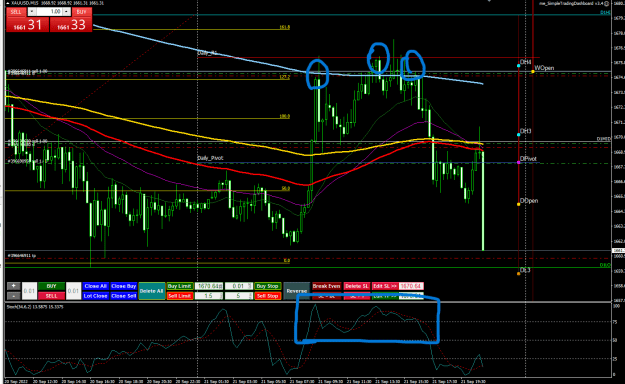Screen dimensions: 625x384
Task: Click the Close Buy button
Action: point(124,286)
